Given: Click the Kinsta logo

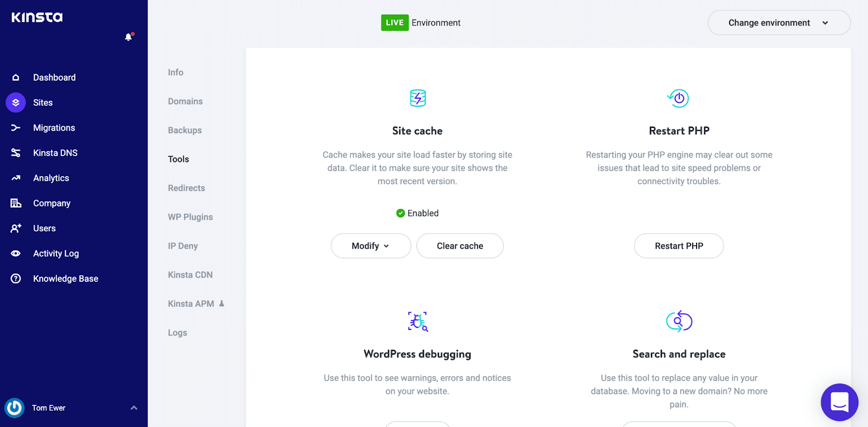Looking at the screenshot, I should tap(37, 17).
